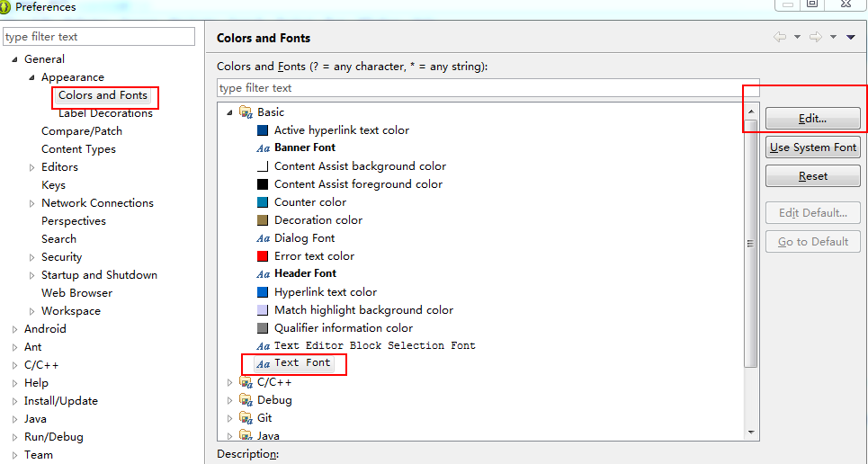Open the Keys preference page
Screen dimensions: 868x464
pos(53,185)
